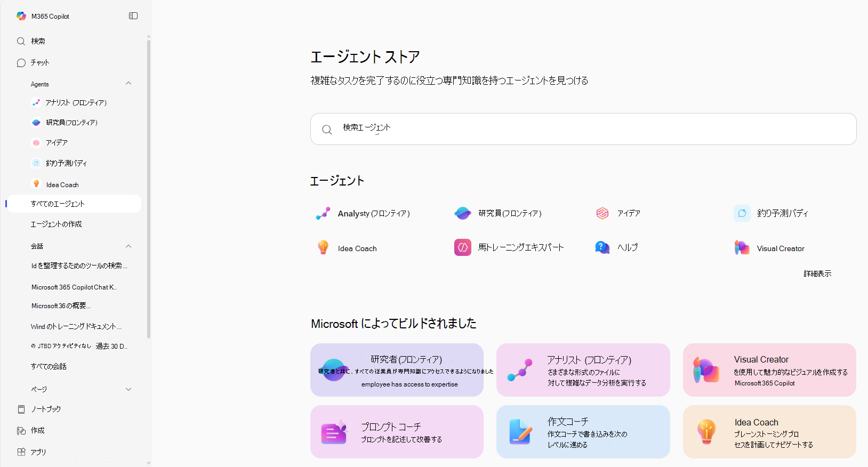Image resolution: width=868 pixels, height=467 pixels.
Task: Click the 作文コーチ card icon
Action: click(520, 432)
